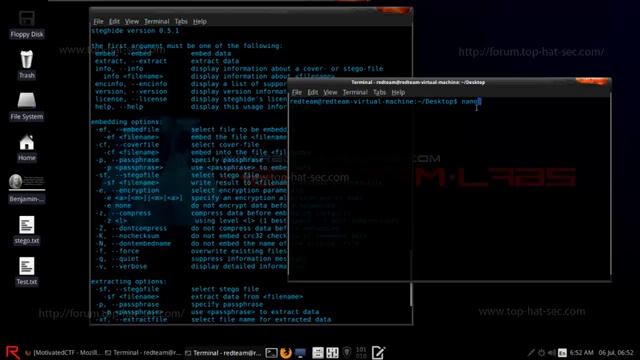Click the pen icon in system tray
640x360 pixels.
[x=531, y=353]
